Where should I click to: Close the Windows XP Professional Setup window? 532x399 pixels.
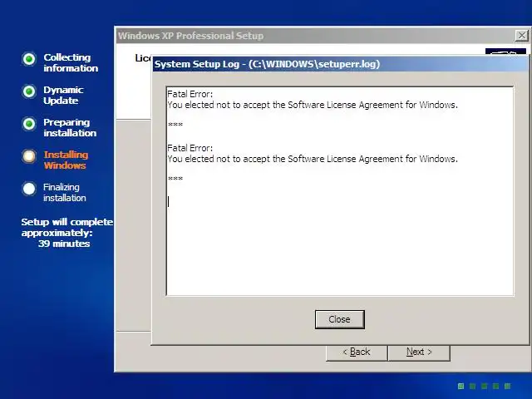pyautogui.click(x=521, y=35)
